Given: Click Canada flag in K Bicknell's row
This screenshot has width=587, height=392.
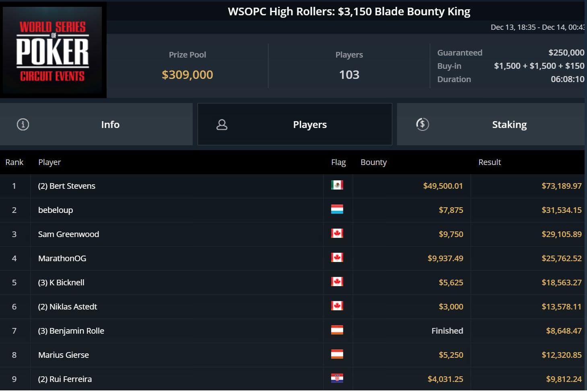Looking at the screenshot, I should click(x=337, y=282).
